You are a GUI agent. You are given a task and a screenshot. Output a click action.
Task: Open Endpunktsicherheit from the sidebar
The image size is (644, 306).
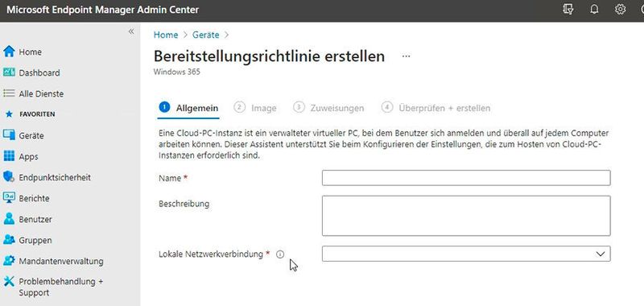pos(55,177)
